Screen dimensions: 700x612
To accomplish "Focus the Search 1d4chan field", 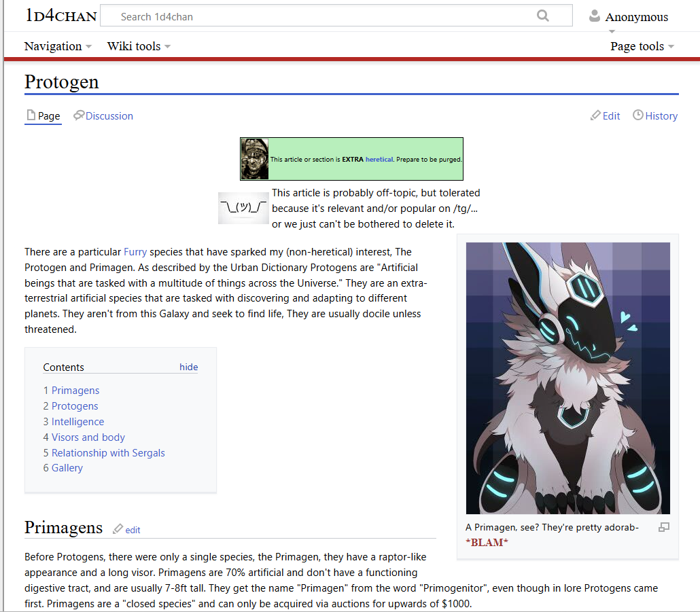I will tap(336, 16).
